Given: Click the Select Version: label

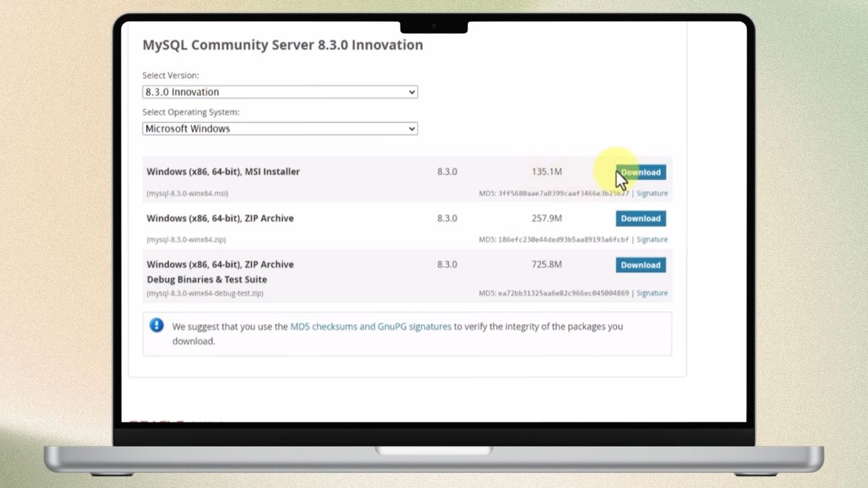Looking at the screenshot, I should coord(171,75).
